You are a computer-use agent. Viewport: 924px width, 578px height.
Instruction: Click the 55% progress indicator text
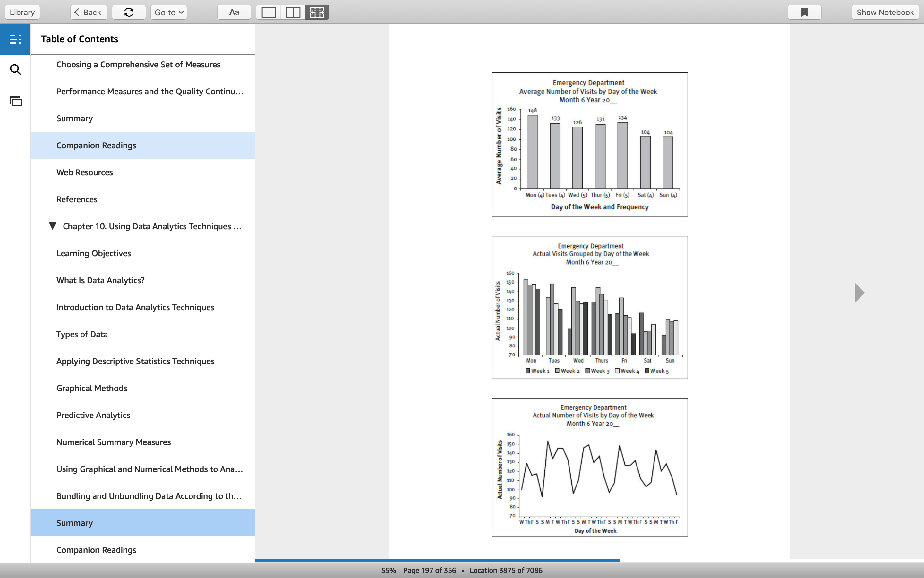388,570
